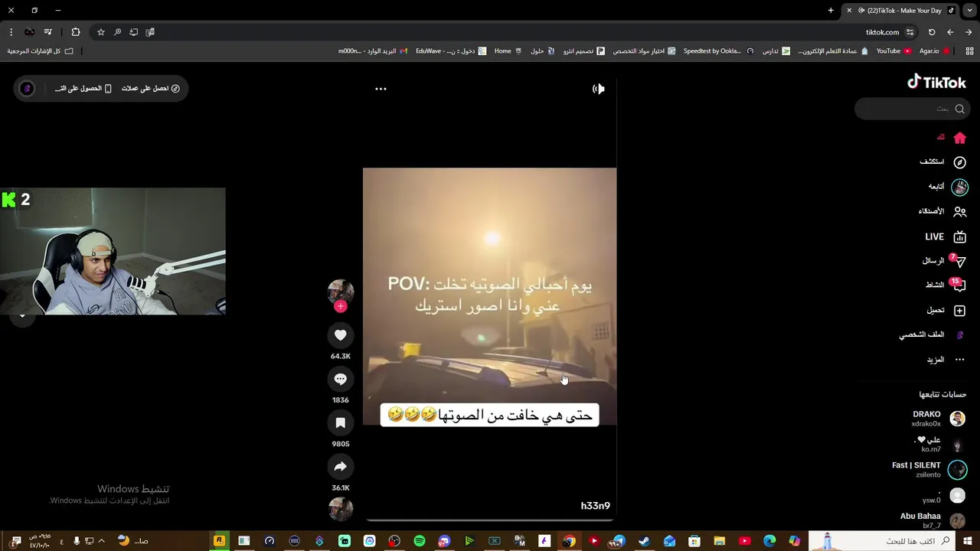
Task: Open the ko.m7 followed account
Action: tap(940, 445)
